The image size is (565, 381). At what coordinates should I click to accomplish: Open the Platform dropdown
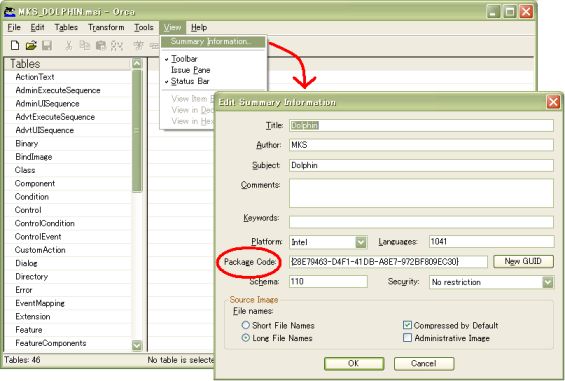pos(361,242)
